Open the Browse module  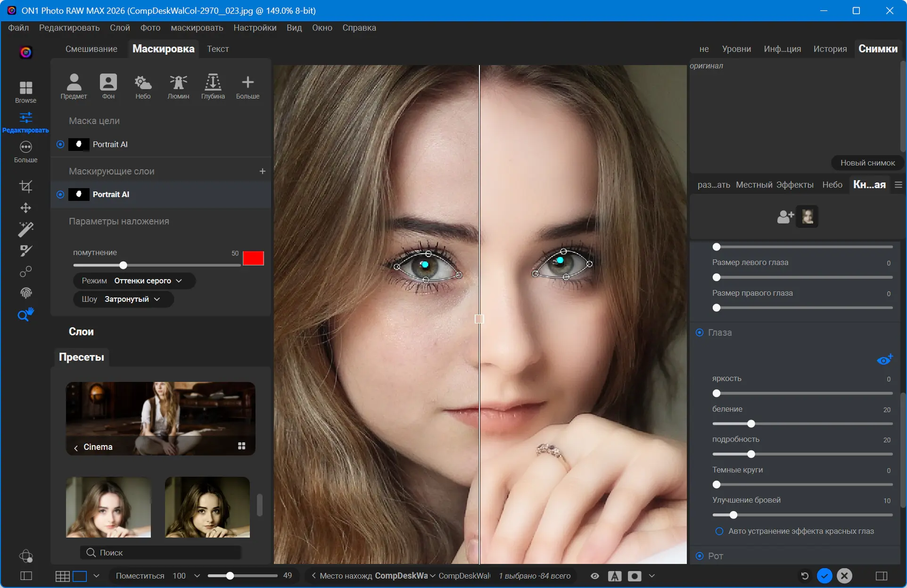tap(26, 91)
